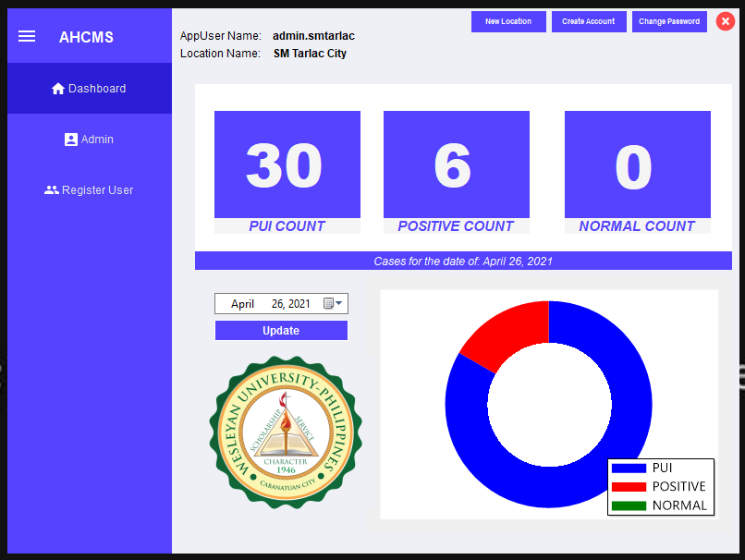745x560 pixels.
Task: Click the Dashboard home icon
Action: coord(58,89)
